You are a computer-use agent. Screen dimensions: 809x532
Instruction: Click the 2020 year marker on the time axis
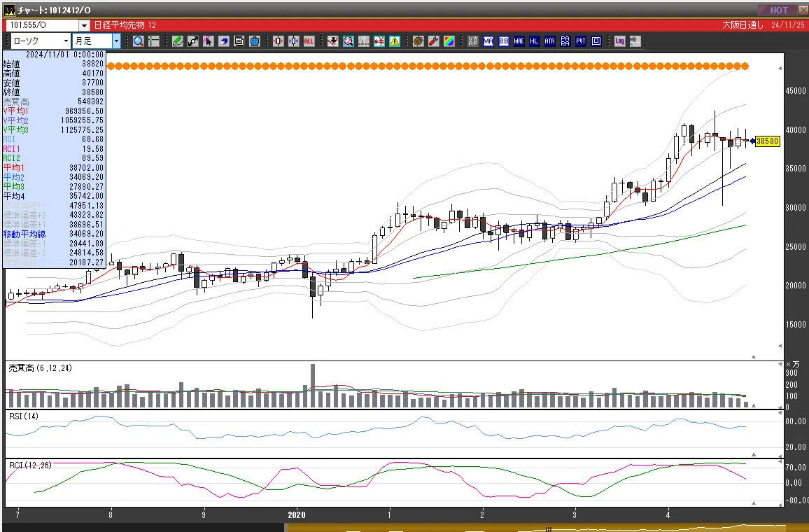point(297,515)
